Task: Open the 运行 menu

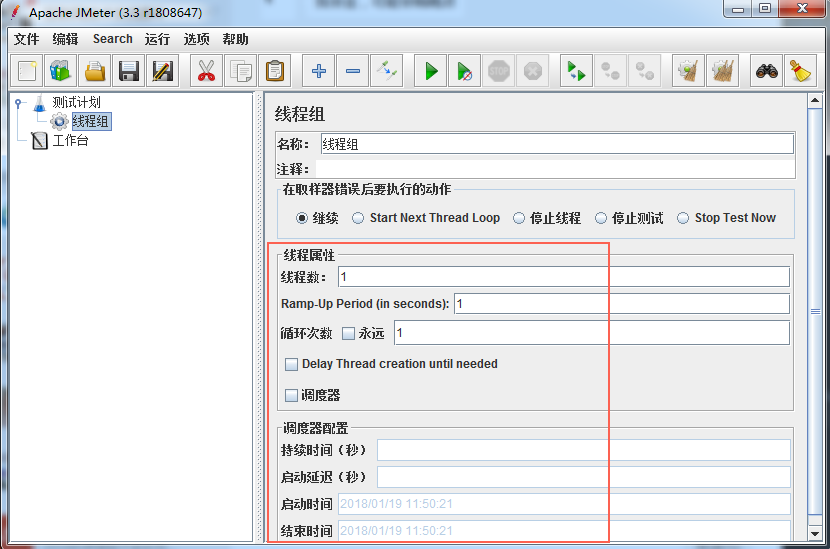Action: pyautogui.click(x=157, y=39)
